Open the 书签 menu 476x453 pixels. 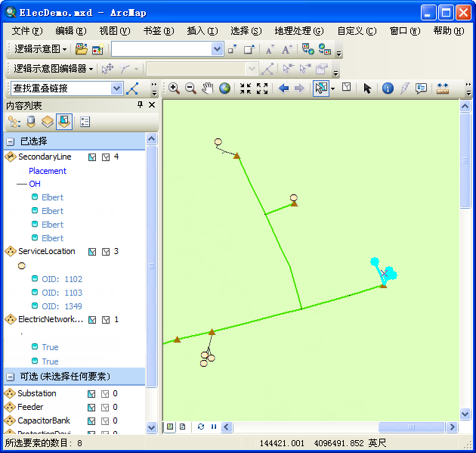tap(157, 31)
